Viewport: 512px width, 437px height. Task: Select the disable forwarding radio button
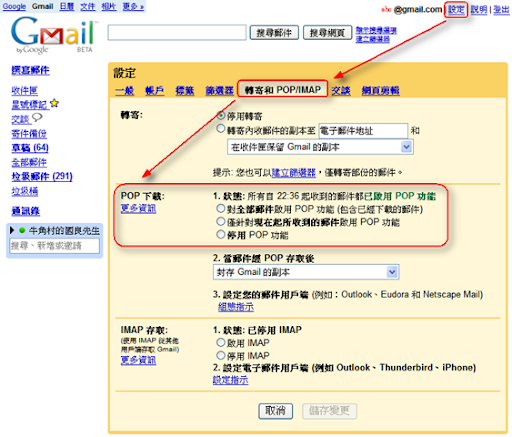(221, 116)
